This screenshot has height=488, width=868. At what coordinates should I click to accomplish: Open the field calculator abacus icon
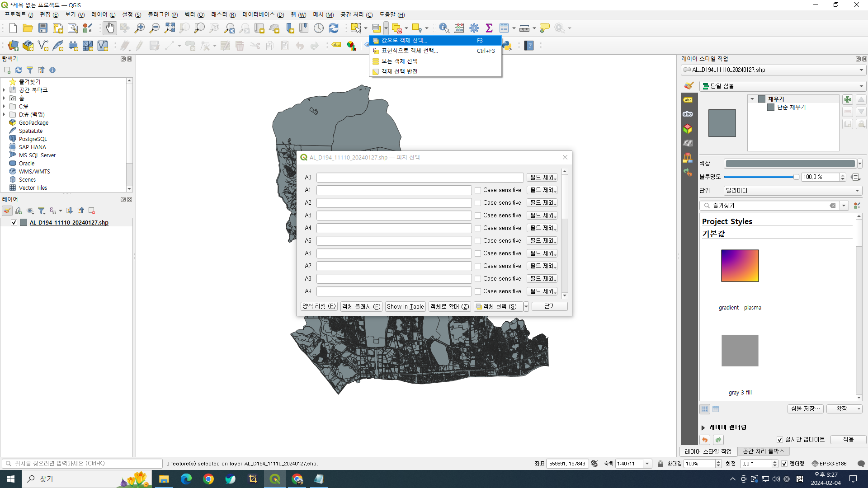(x=459, y=28)
